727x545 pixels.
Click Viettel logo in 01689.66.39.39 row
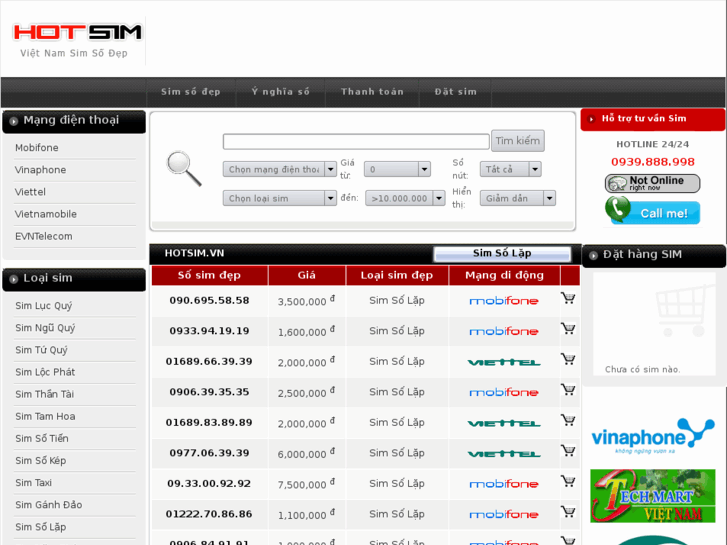pos(504,362)
